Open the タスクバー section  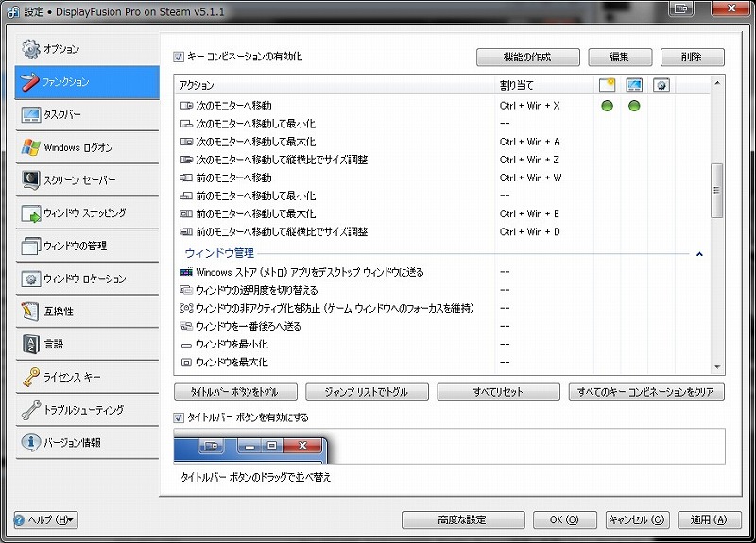(87, 114)
